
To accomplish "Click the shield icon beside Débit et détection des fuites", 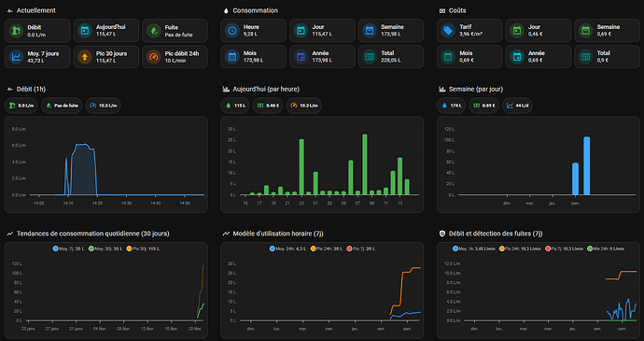I will click(x=441, y=234).
